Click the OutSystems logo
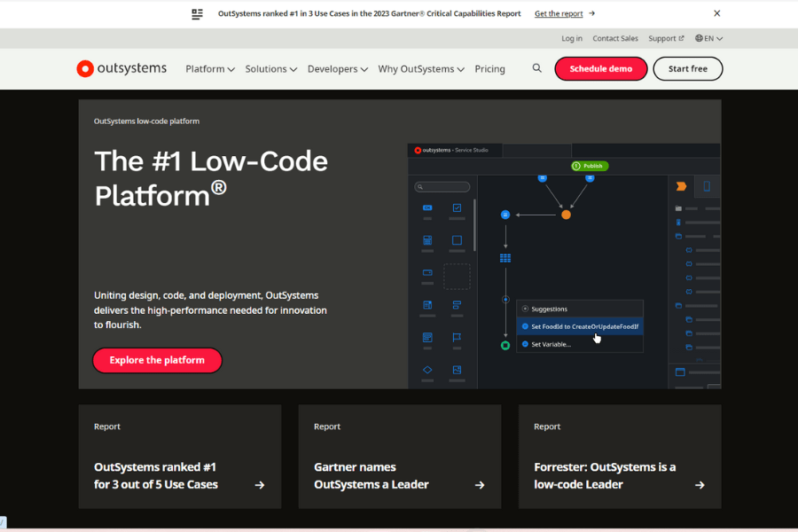 pyautogui.click(x=121, y=69)
